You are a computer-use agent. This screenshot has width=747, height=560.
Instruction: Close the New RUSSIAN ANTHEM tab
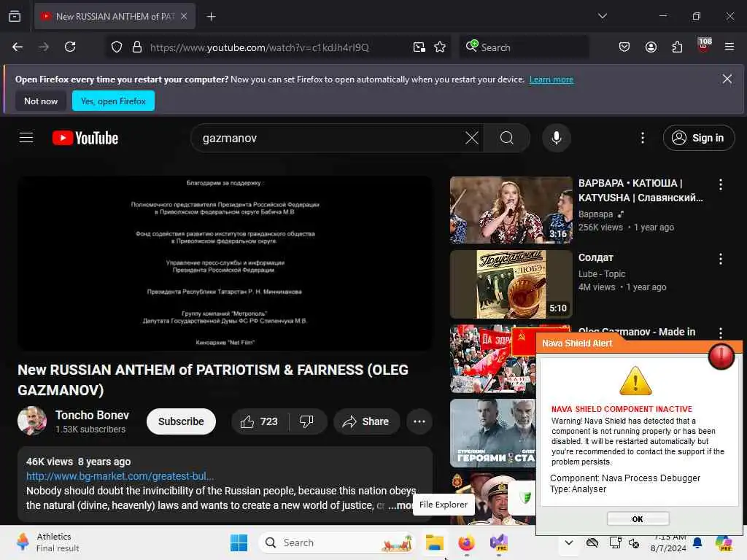point(184,16)
